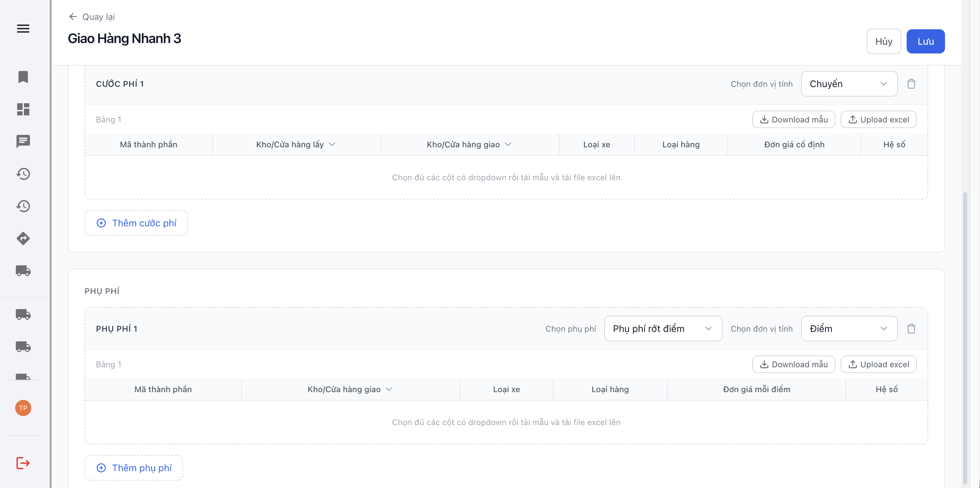Click the page vertical scrollbar
Image resolution: width=980 pixels, height=488 pixels.
click(965, 339)
